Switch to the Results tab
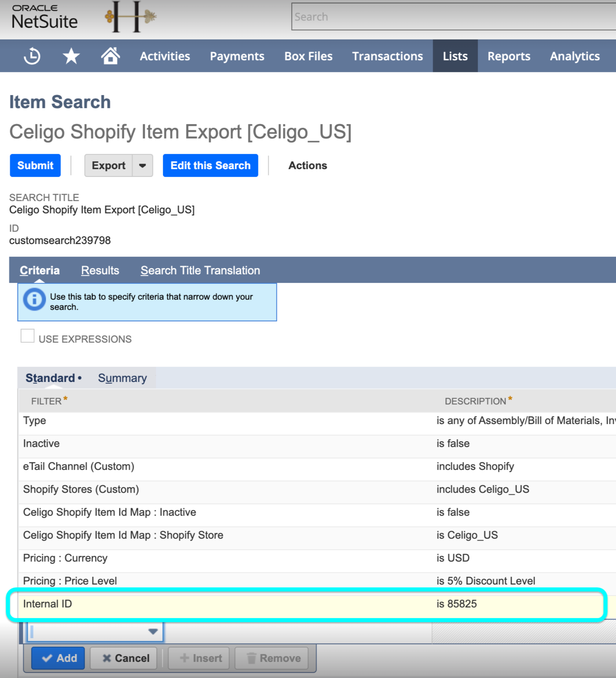 click(100, 270)
